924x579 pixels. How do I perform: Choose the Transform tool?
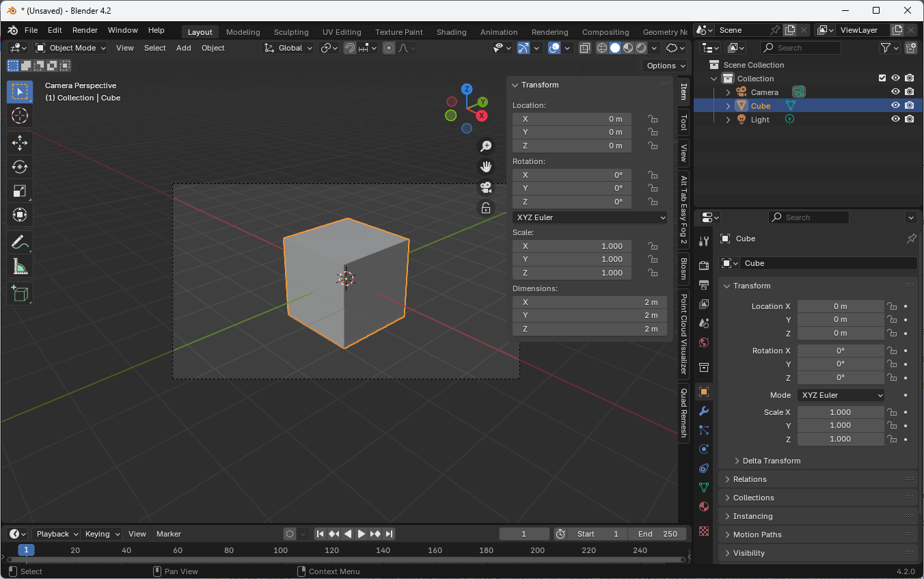(20, 215)
